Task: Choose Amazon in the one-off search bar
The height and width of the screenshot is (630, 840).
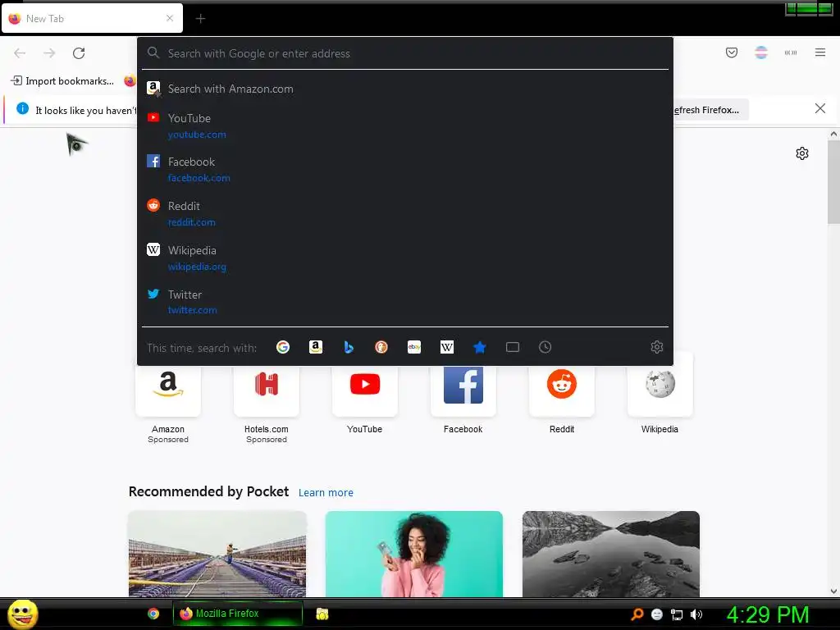Action: pos(316,347)
